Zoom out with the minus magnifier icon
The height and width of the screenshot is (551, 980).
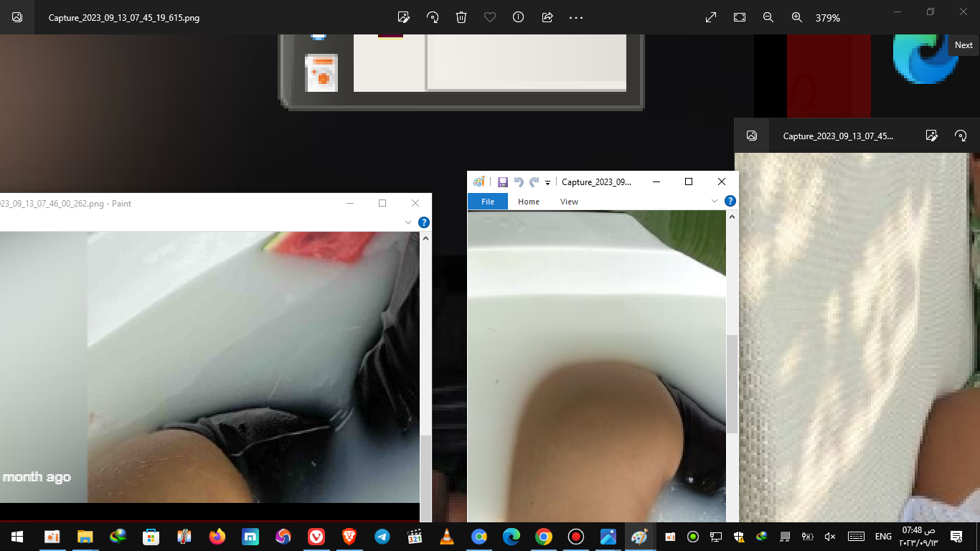point(768,17)
